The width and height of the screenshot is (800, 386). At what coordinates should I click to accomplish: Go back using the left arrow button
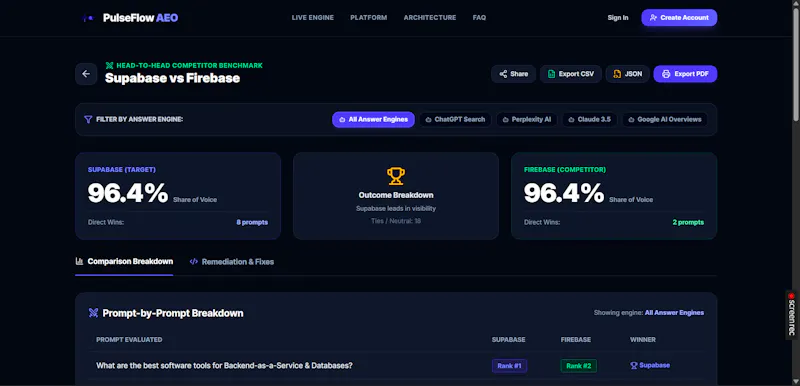tap(86, 74)
